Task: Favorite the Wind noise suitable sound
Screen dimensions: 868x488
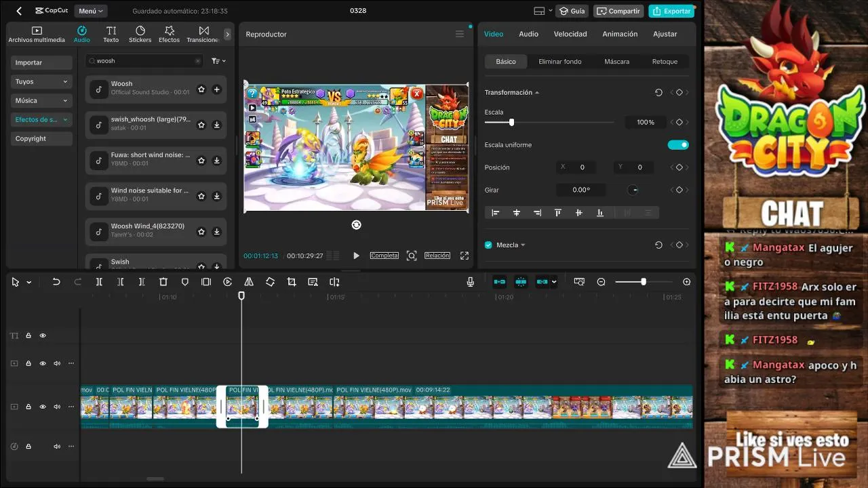Action: pyautogui.click(x=201, y=196)
